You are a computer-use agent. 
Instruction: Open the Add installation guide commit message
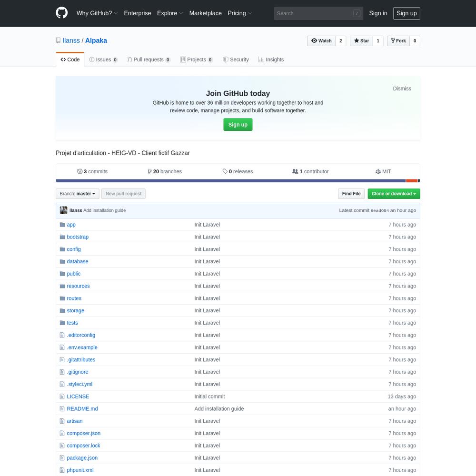click(104, 210)
